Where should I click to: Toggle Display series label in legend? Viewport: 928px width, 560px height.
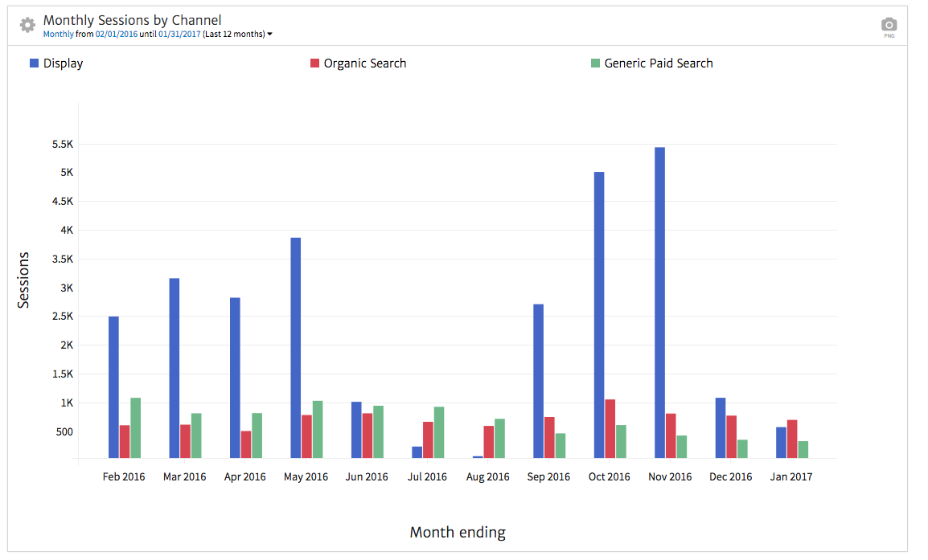pyautogui.click(x=63, y=63)
